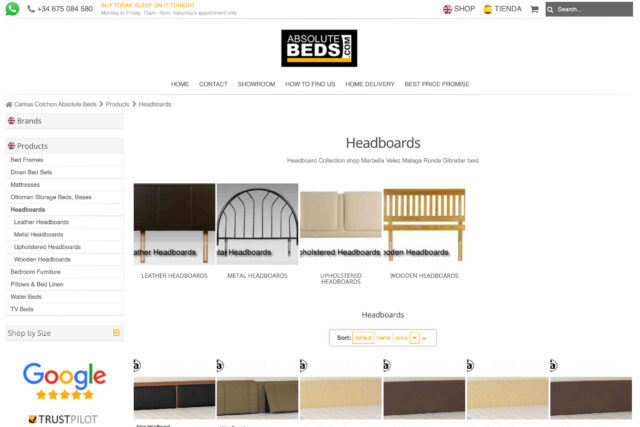640x427 pixels.
Task: Open the Products breadcrumb link
Action: [x=118, y=105]
